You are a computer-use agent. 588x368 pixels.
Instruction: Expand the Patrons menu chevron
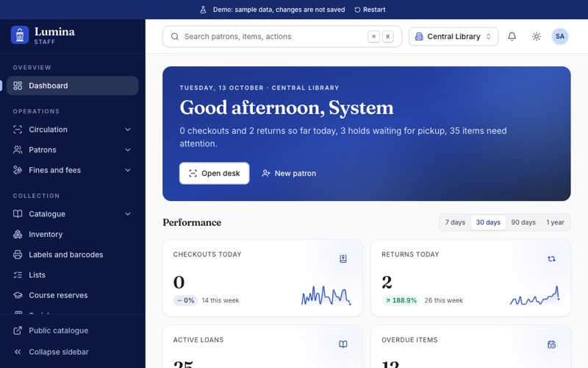point(127,150)
